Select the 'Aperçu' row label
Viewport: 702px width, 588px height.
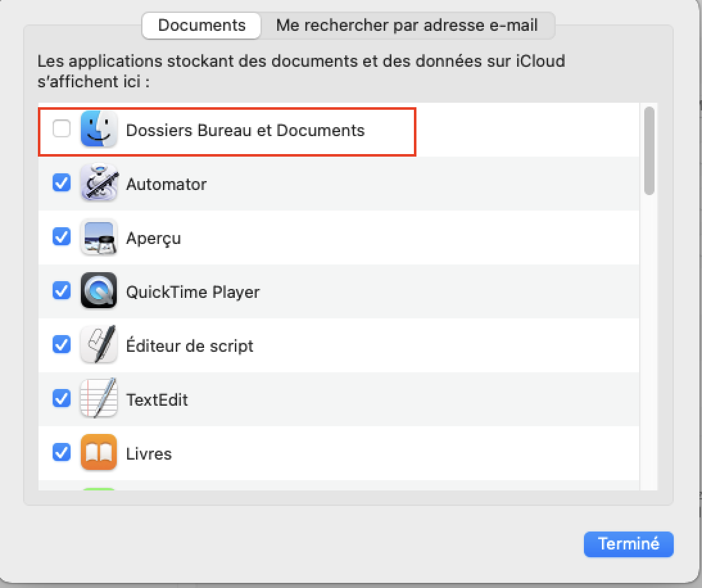tap(153, 239)
